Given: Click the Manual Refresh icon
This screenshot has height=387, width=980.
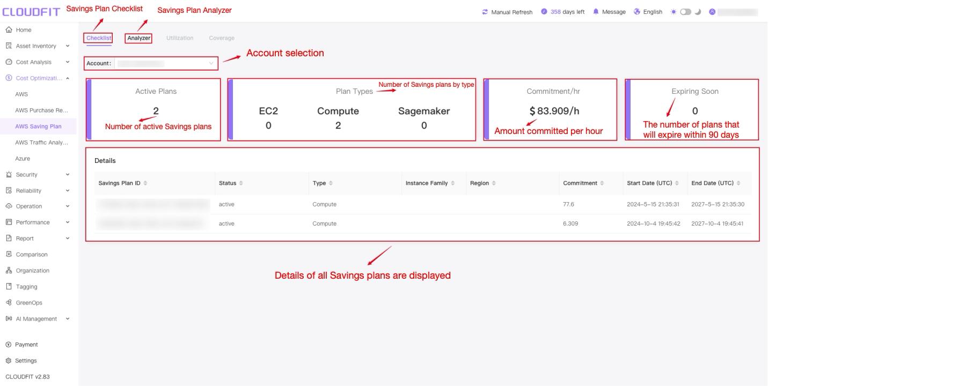Looking at the screenshot, I should (485, 12).
